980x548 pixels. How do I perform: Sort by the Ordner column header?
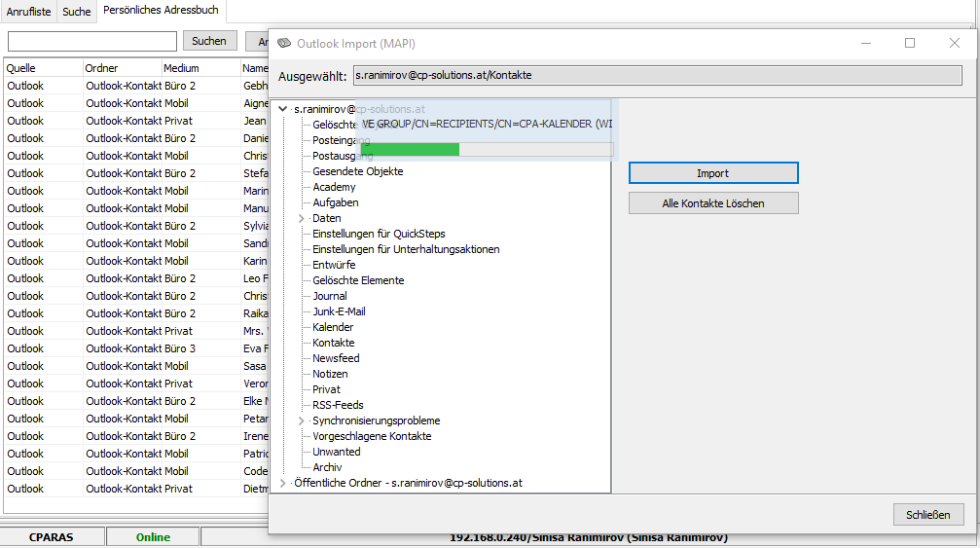click(122, 68)
